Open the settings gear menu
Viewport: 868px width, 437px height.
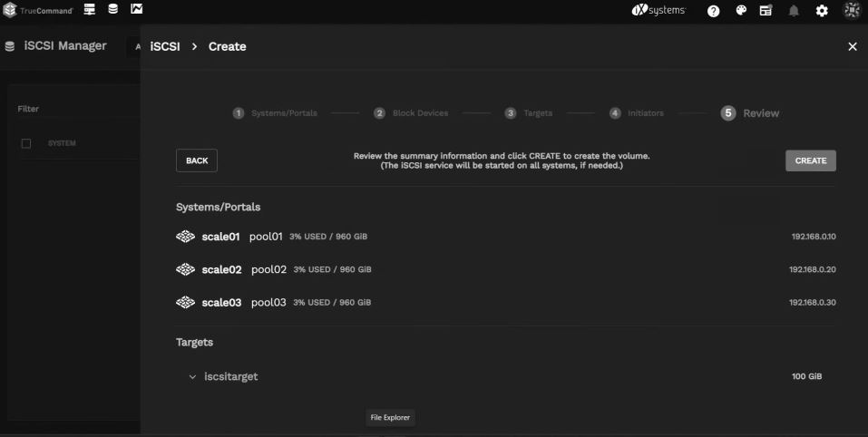[x=822, y=11]
